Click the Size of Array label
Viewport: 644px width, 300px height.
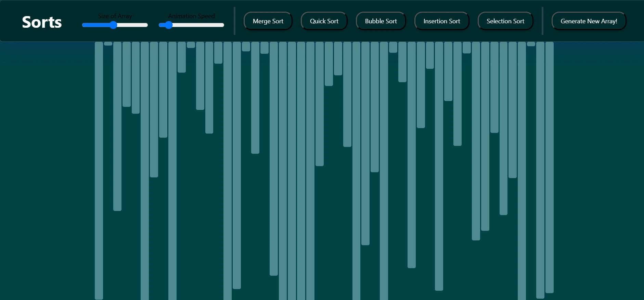pyautogui.click(x=115, y=16)
